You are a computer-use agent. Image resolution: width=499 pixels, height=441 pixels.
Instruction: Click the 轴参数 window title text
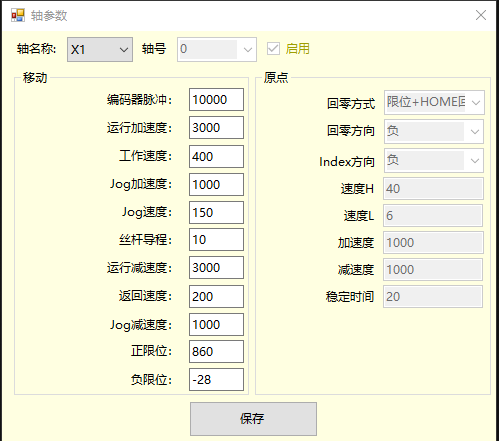49,16
